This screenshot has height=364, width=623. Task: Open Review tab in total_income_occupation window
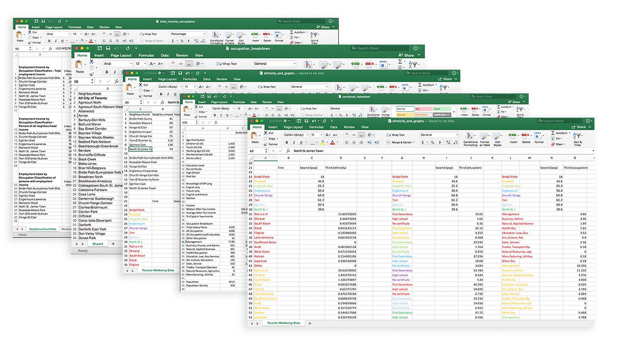[x=104, y=27]
